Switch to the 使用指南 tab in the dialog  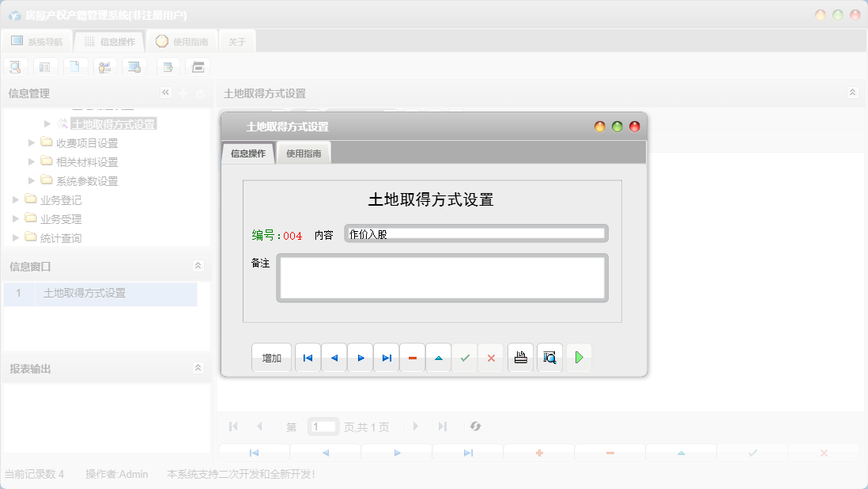pyautogui.click(x=304, y=153)
